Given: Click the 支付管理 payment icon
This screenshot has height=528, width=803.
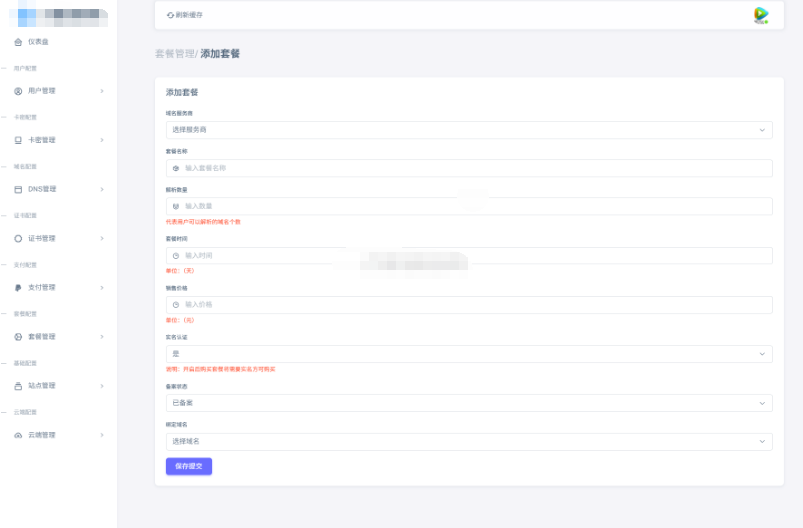Looking at the screenshot, I should pyautogui.click(x=18, y=288).
